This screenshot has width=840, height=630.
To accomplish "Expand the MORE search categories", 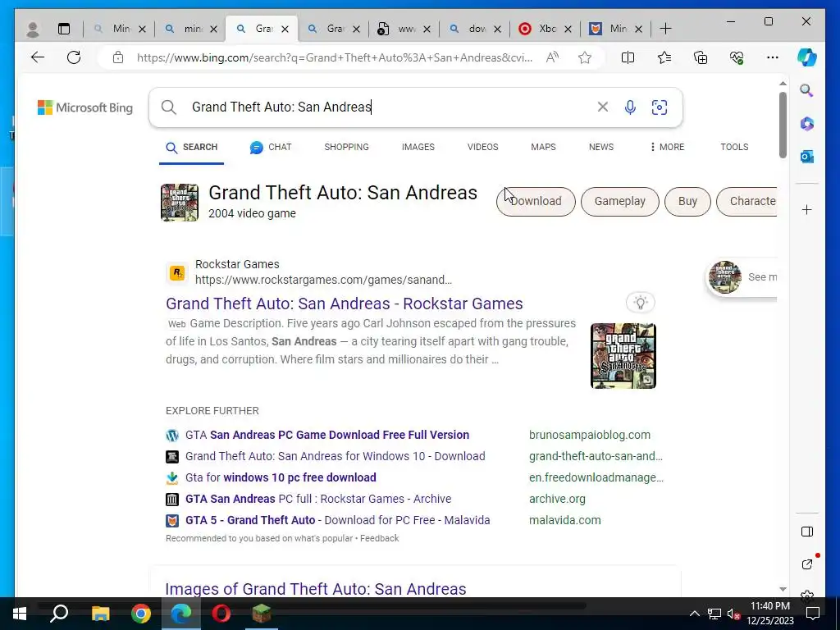I will coord(667,147).
